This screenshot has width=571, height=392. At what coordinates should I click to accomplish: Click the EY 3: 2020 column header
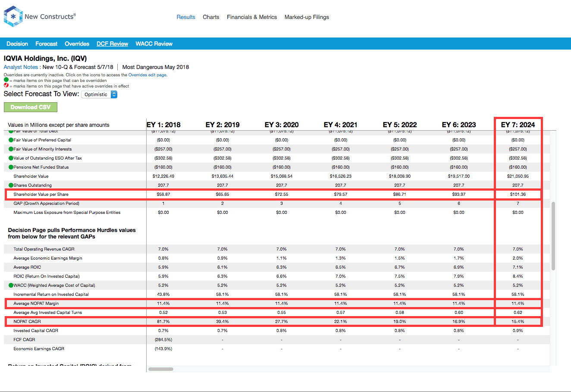click(x=282, y=125)
